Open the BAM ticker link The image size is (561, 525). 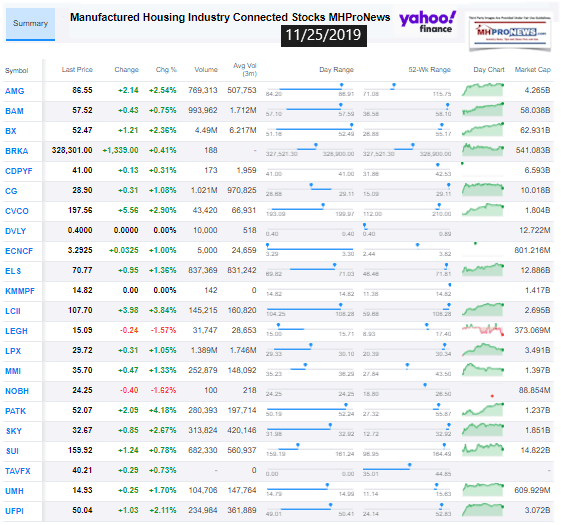tap(14, 111)
